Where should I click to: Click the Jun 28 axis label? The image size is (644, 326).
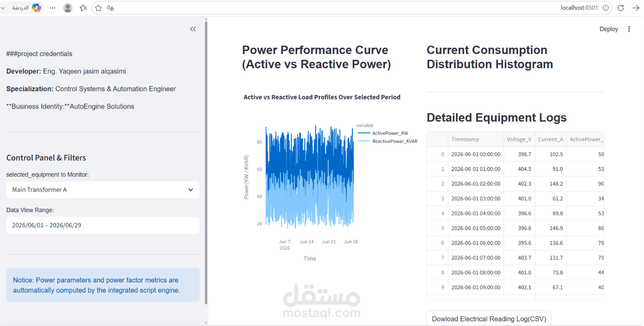pyautogui.click(x=351, y=242)
